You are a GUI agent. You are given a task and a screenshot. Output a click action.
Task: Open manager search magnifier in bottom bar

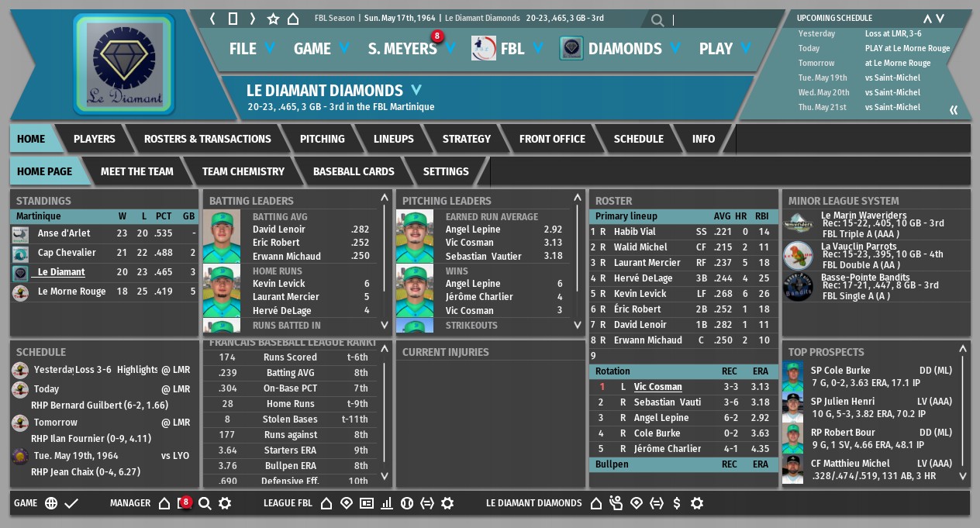(x=205, y=503)
